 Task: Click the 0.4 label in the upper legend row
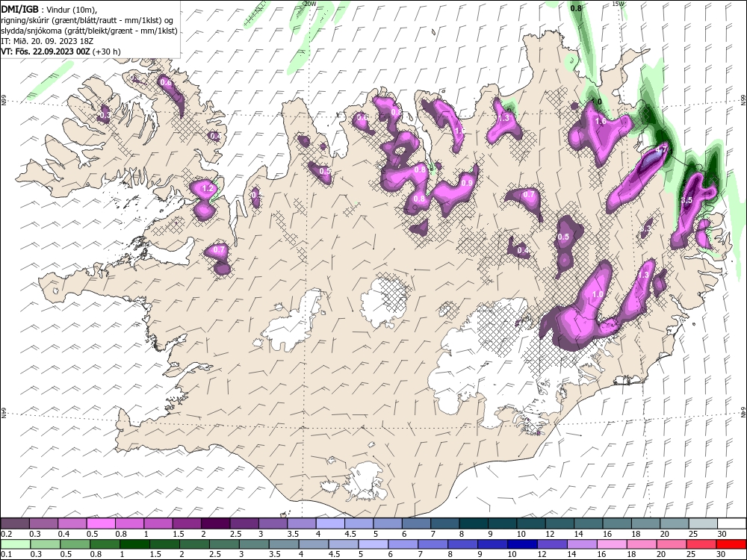[63, 535]
